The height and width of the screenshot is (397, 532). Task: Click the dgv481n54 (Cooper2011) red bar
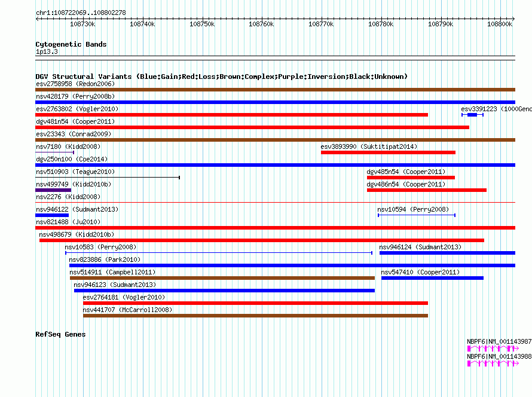click(252, 127)
